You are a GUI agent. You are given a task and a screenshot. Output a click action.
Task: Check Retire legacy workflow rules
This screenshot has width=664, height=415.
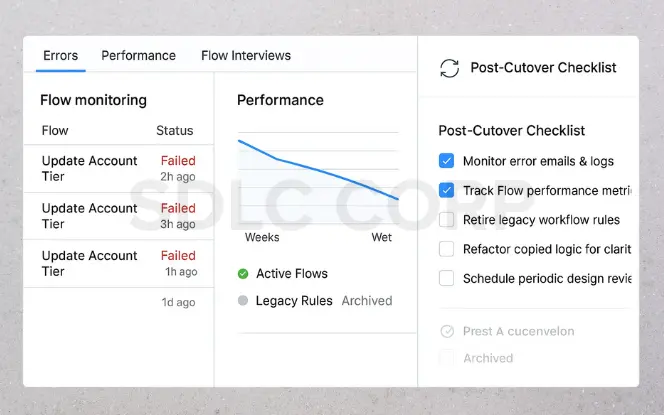(x=446, y=220)
